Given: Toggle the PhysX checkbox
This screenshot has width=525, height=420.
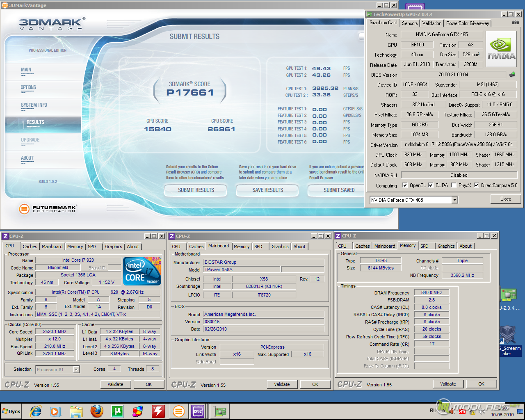Looking at the screenshot, I should 454,185.
